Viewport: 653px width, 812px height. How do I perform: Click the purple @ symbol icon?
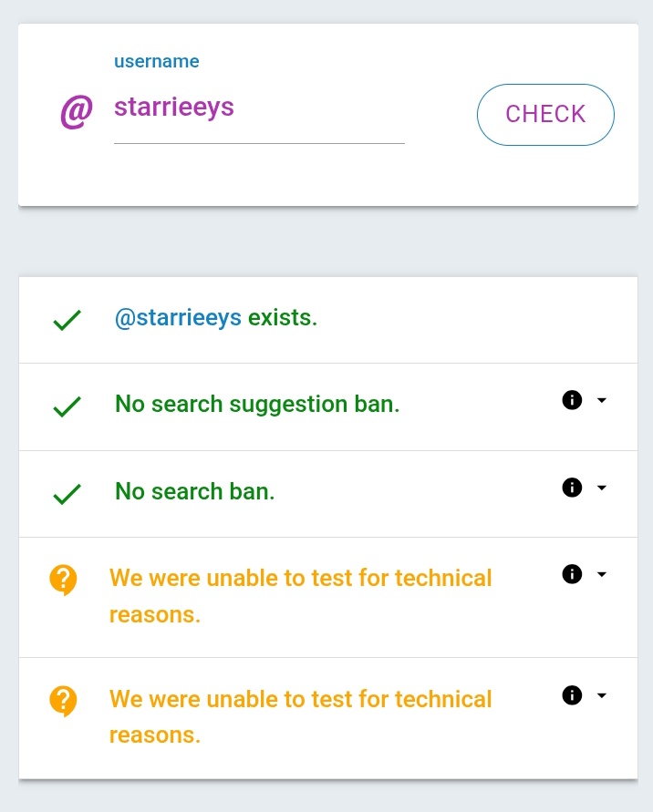(77, 112)
